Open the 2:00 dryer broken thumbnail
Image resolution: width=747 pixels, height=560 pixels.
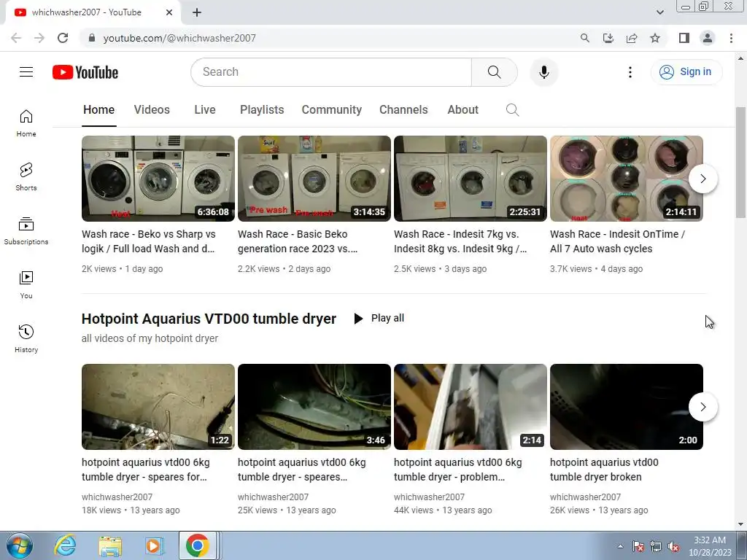point(627,407)
